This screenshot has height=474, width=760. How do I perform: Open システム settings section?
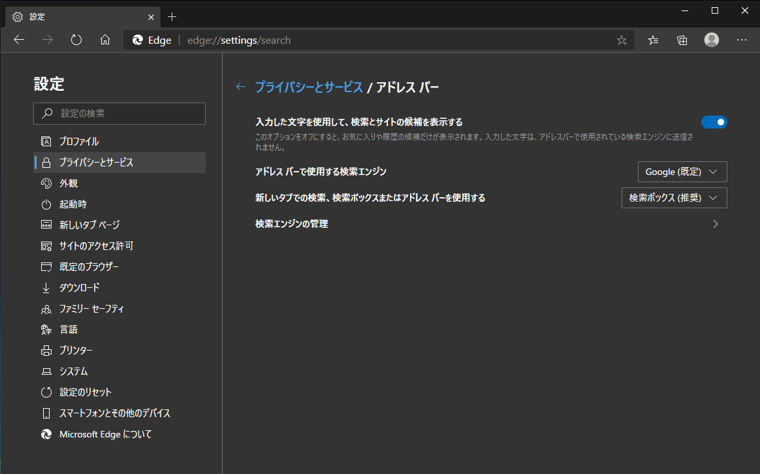click(x=119, y=371)
